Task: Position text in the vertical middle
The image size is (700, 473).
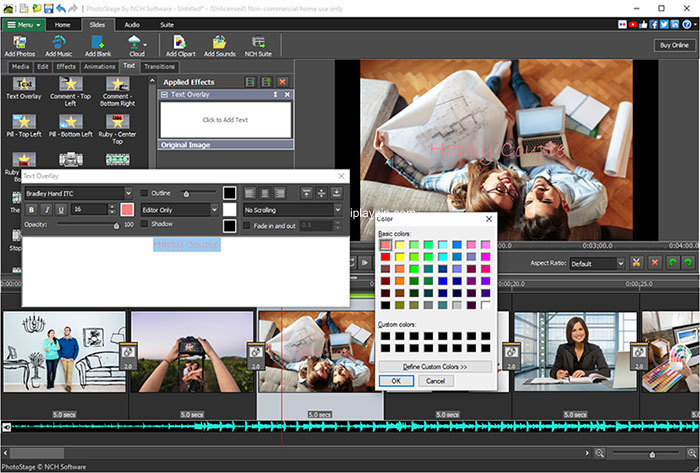Action: (x=321, y=193)
